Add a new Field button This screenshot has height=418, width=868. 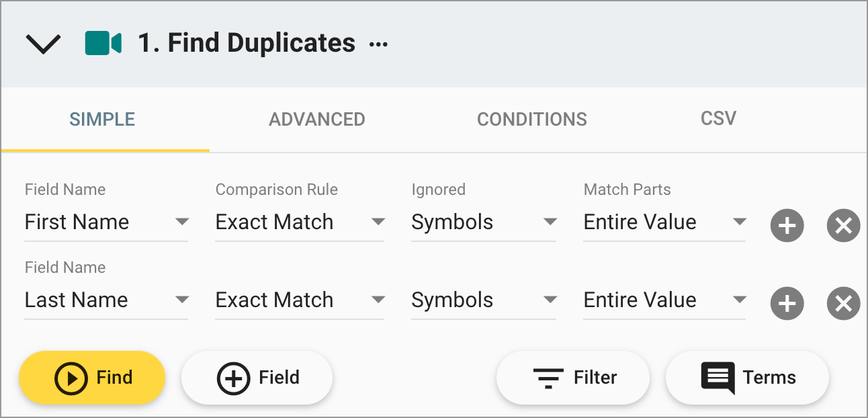[x=257, y=378]
